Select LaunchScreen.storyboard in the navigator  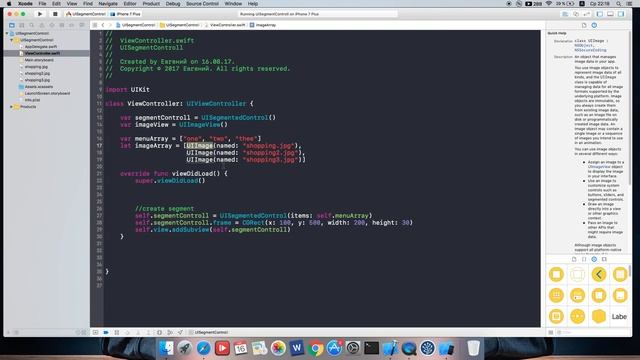(46, 93)
